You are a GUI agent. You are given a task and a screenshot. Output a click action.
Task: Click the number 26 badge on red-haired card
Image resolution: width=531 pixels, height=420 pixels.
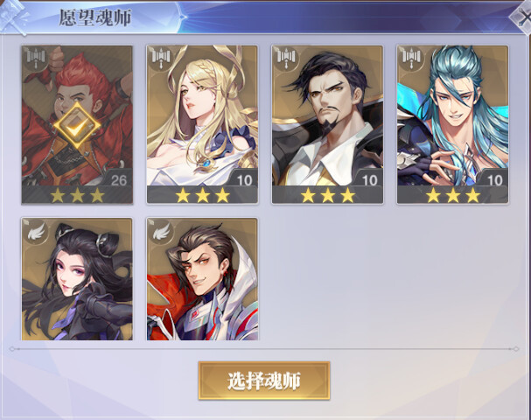tap(119, 180)
